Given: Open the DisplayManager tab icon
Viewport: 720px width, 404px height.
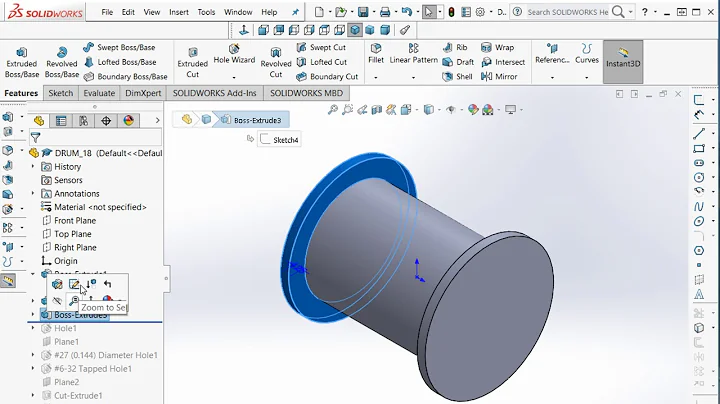Looking at the screenshot, I should [x=129, y=121].
